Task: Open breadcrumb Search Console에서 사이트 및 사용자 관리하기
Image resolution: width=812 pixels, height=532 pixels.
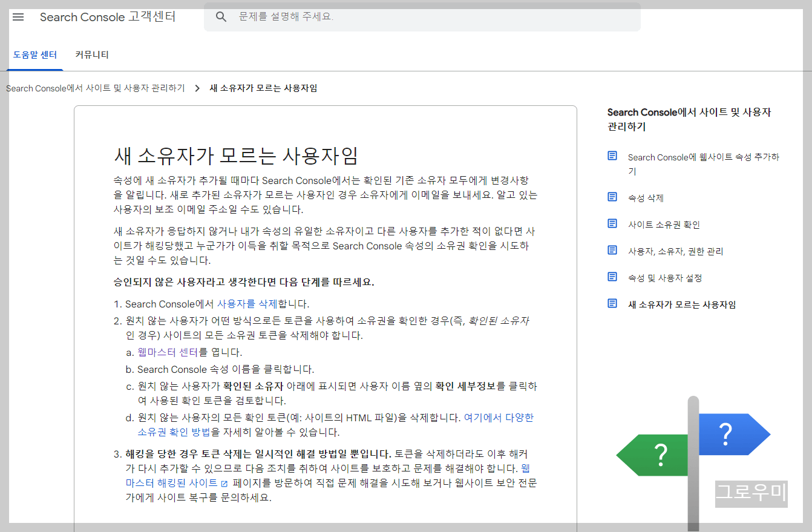Action: (96, 88)
